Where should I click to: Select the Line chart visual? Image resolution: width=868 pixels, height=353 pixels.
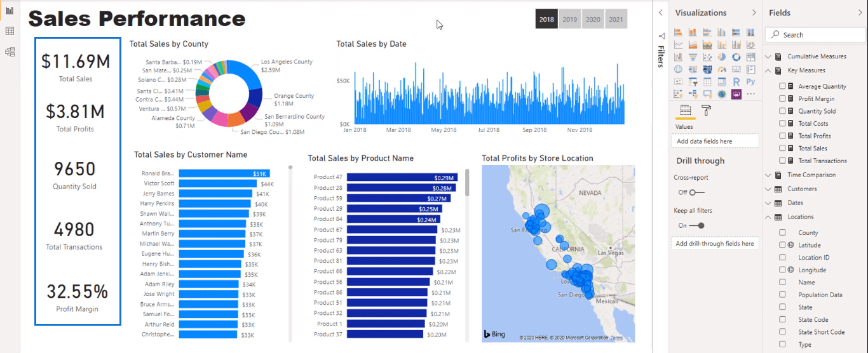point(678,44)
